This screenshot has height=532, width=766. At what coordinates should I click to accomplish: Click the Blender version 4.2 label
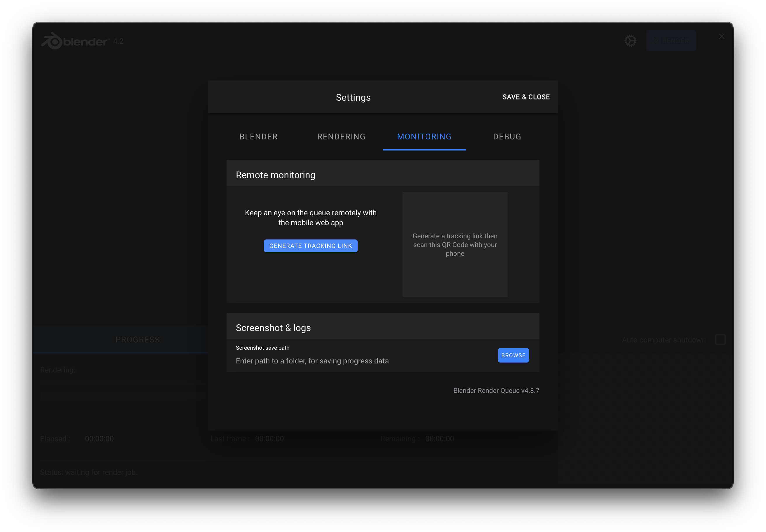[x=119, y=41]
